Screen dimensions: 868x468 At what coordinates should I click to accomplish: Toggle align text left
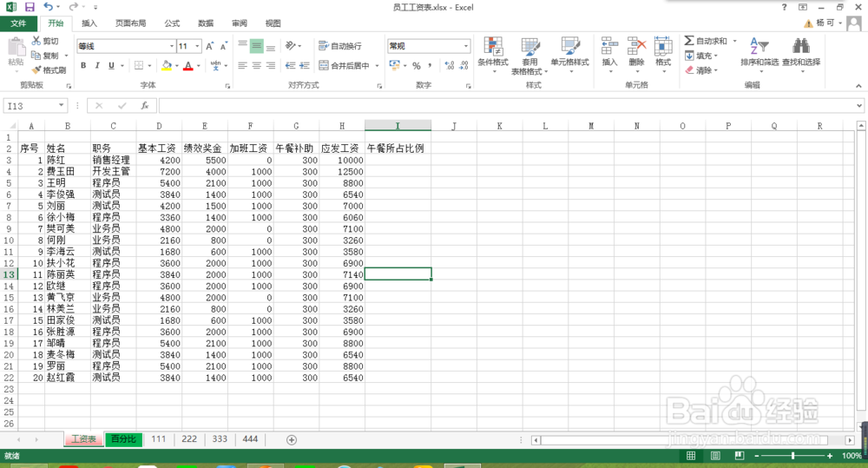coord(242,65)
